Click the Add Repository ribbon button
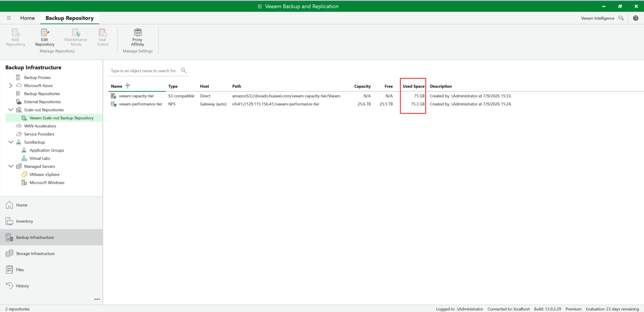 click(16, 37)
